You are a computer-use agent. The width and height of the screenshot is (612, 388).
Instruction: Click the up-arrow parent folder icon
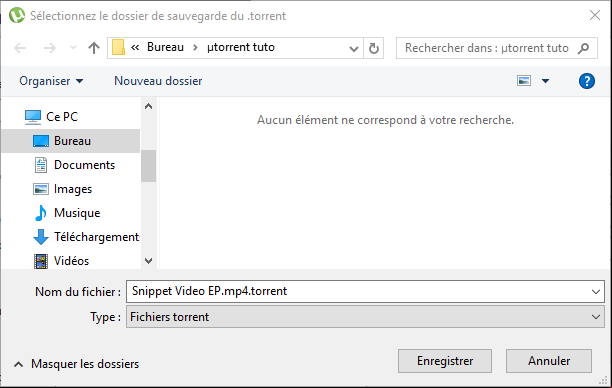pyautogui.click(x=94, y=48)
